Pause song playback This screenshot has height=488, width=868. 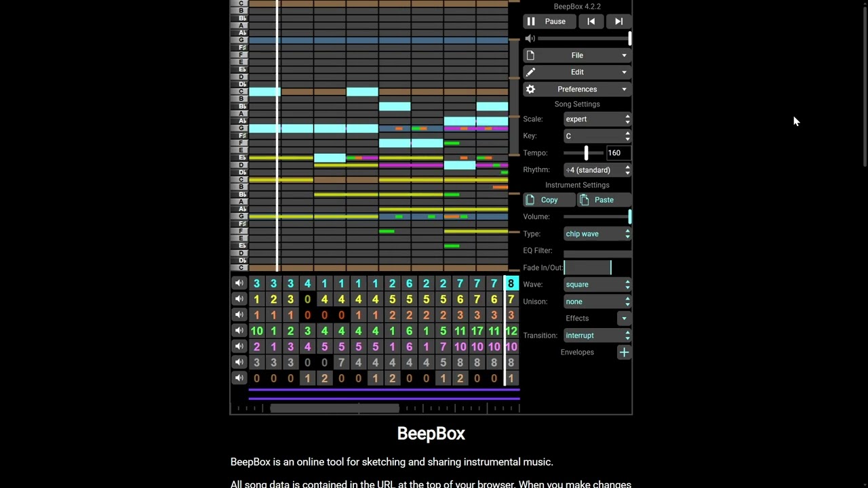coord(548,22)
